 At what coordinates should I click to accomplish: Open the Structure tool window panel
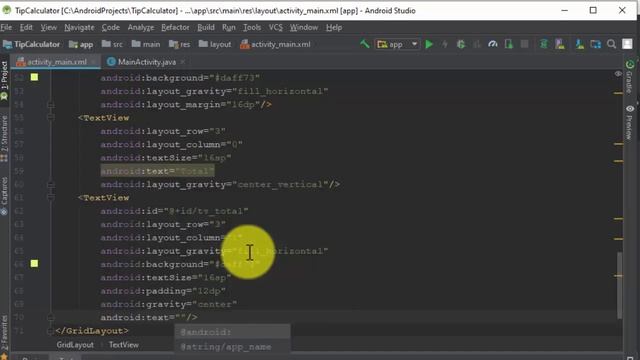pos(4,139)
